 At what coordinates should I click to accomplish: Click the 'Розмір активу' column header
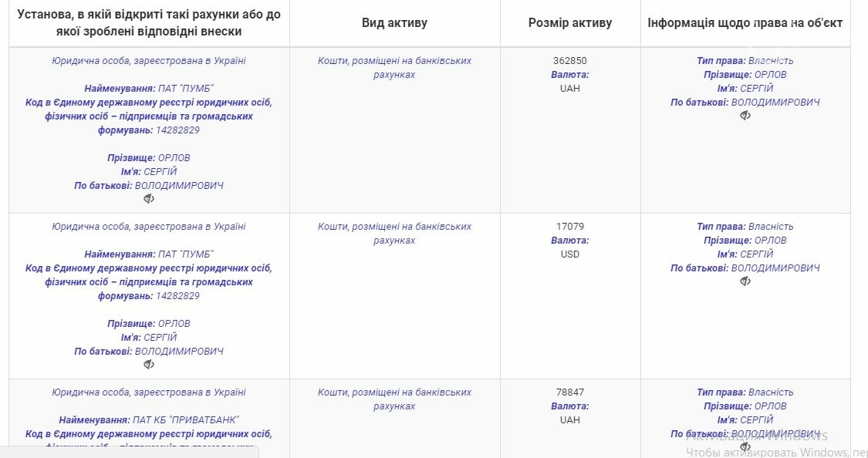pos(570,22)
